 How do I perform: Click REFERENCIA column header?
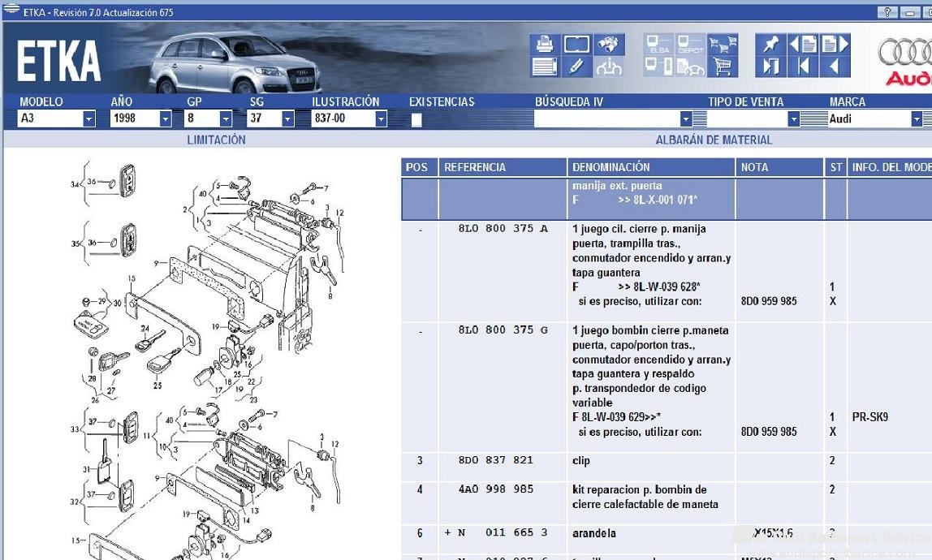point(503,167)
